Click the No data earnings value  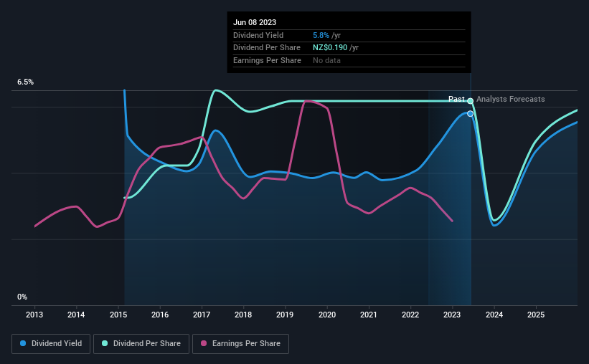(327, 60)
